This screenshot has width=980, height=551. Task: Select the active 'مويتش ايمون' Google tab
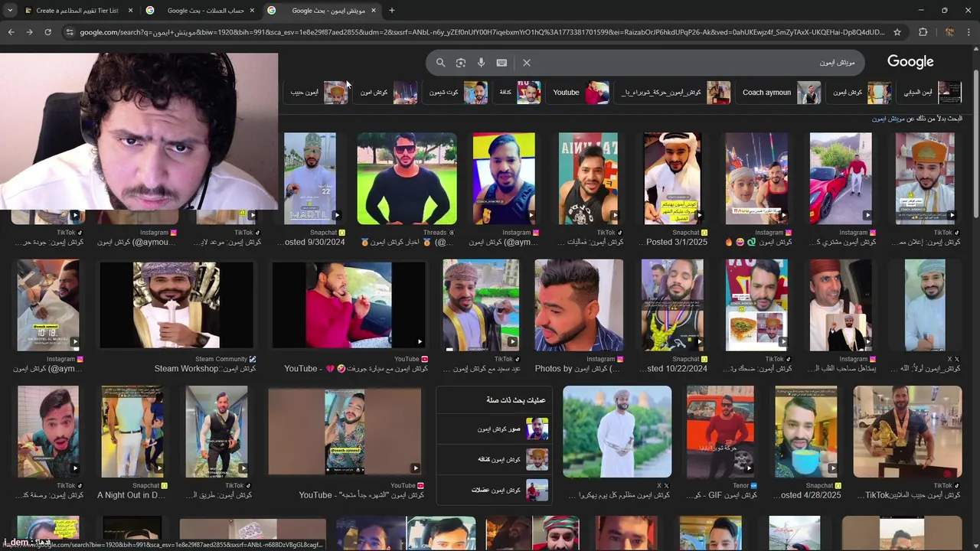(323, 11)
